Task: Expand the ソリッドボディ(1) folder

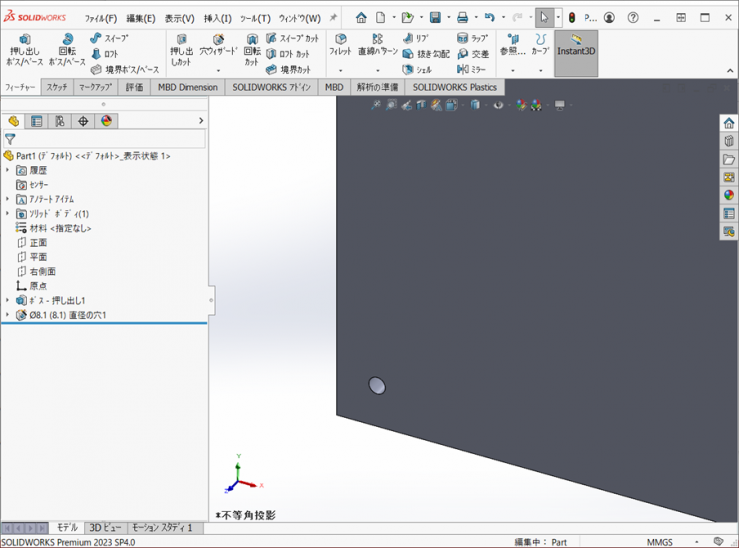Action: [7, 214]
